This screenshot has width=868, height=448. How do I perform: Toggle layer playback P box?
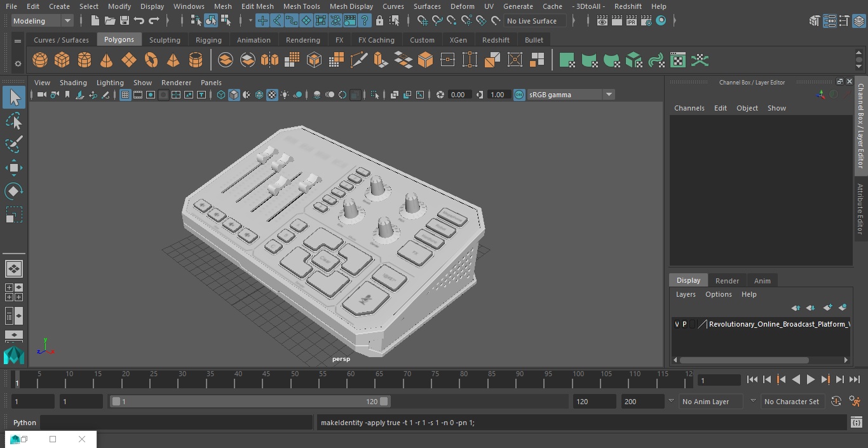[x=684, y=324]
